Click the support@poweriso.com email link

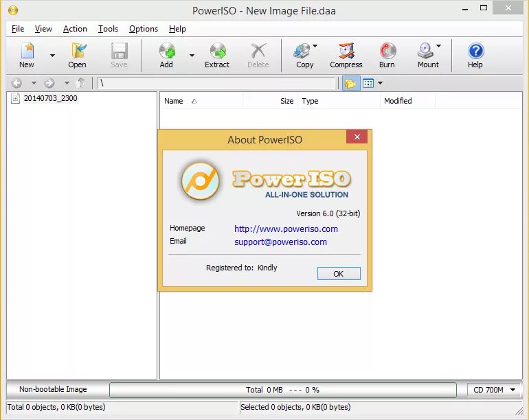[x=281, y=242]
